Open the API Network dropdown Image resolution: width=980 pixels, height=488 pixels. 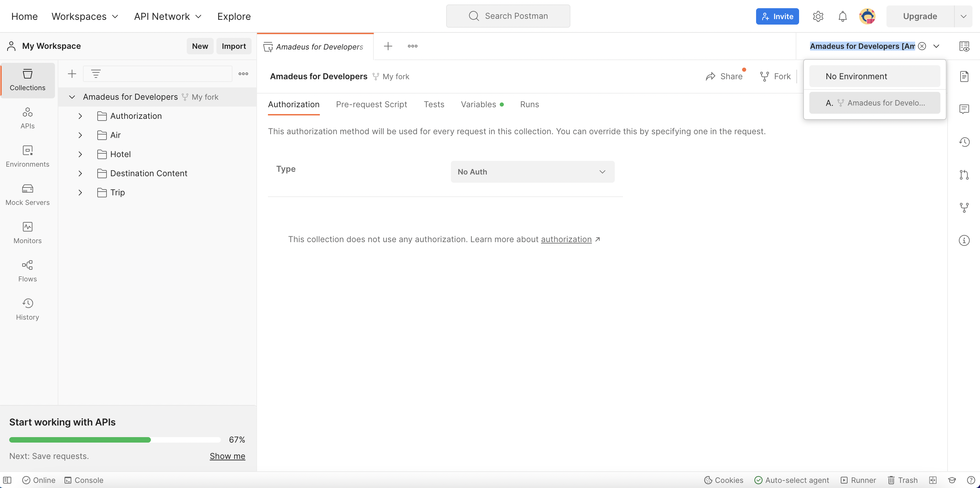[x=168, y=16]
